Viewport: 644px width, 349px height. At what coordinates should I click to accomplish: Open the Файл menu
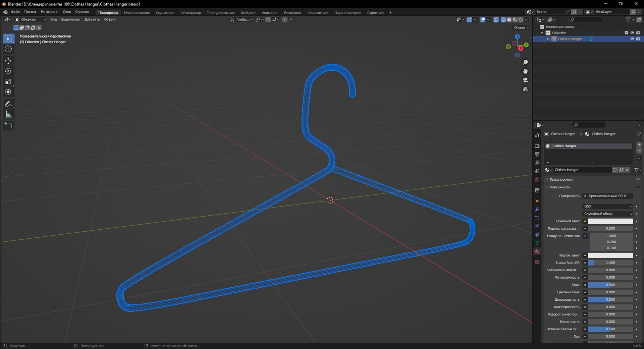[x=15, y=12]
